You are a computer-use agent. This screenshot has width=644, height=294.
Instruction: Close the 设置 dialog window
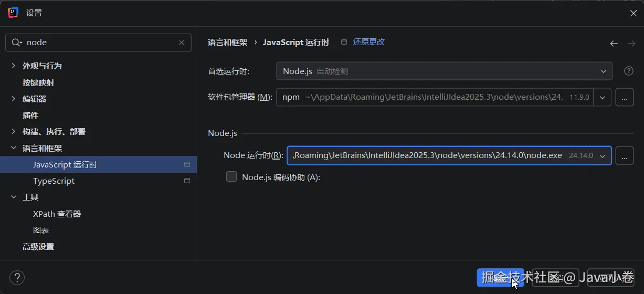[634, 13]
